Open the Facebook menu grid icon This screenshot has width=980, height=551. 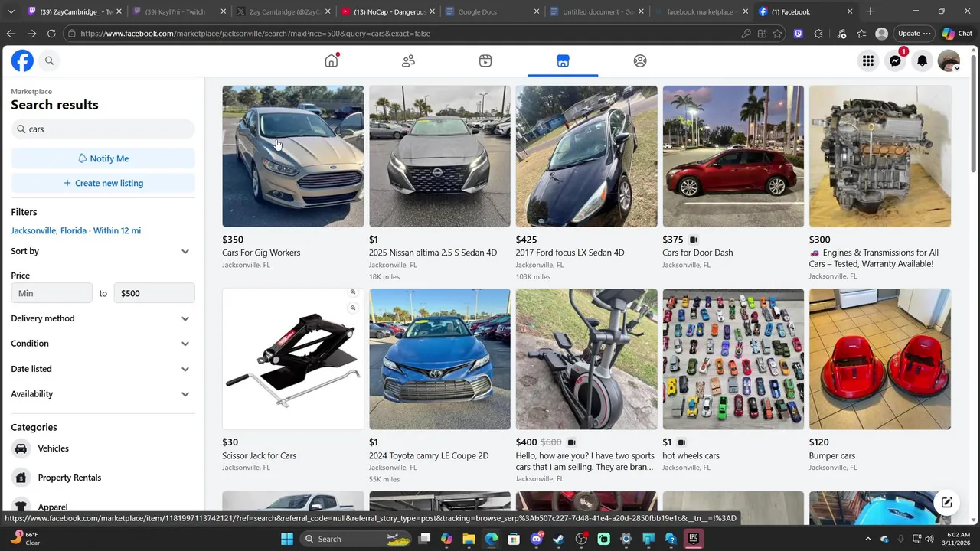click(x=868, y=61)
